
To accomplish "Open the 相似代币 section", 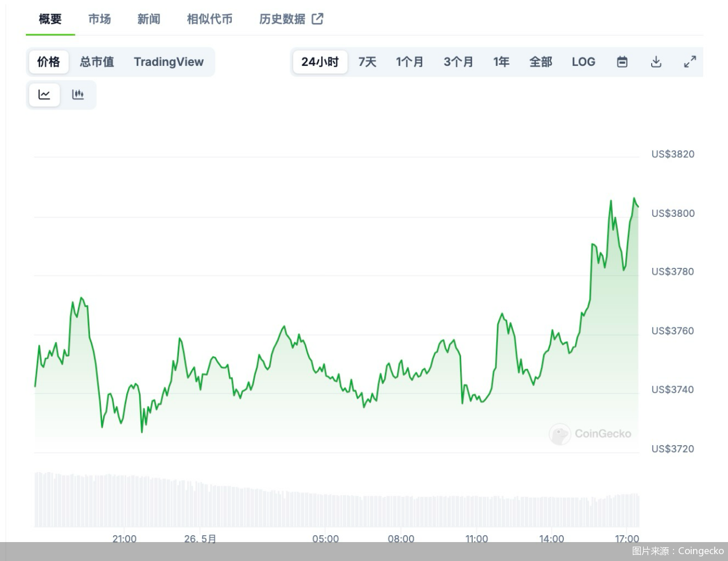I will 209,18.
